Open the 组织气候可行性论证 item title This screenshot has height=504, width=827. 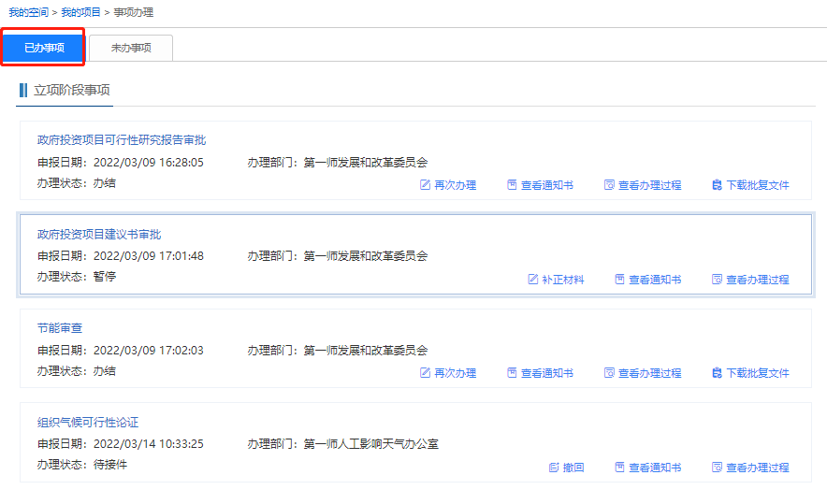(88, 422)
